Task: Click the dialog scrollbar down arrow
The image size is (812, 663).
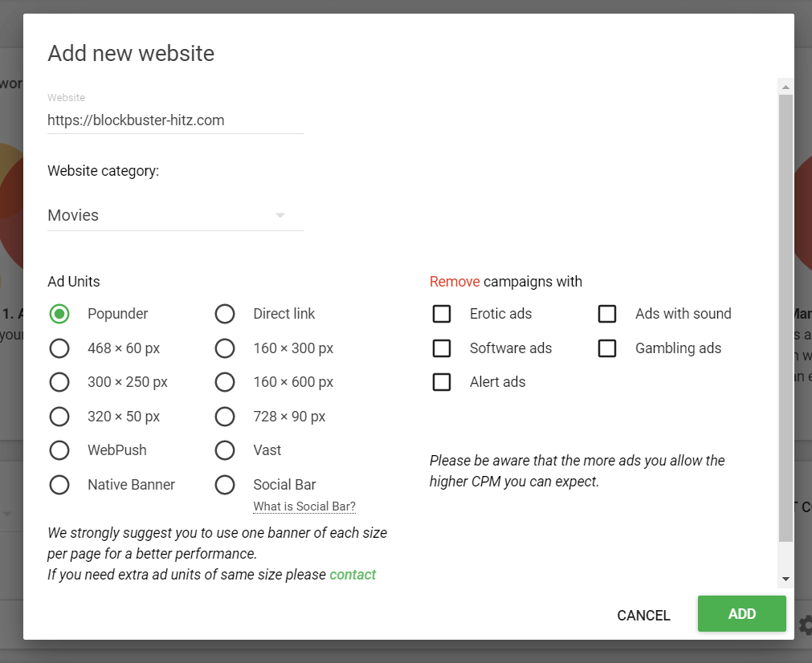Action: (785, 580)
